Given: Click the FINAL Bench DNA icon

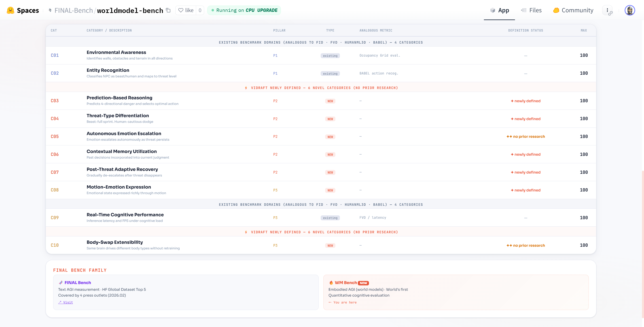Looking at the screenshot, I should (61, 282).
